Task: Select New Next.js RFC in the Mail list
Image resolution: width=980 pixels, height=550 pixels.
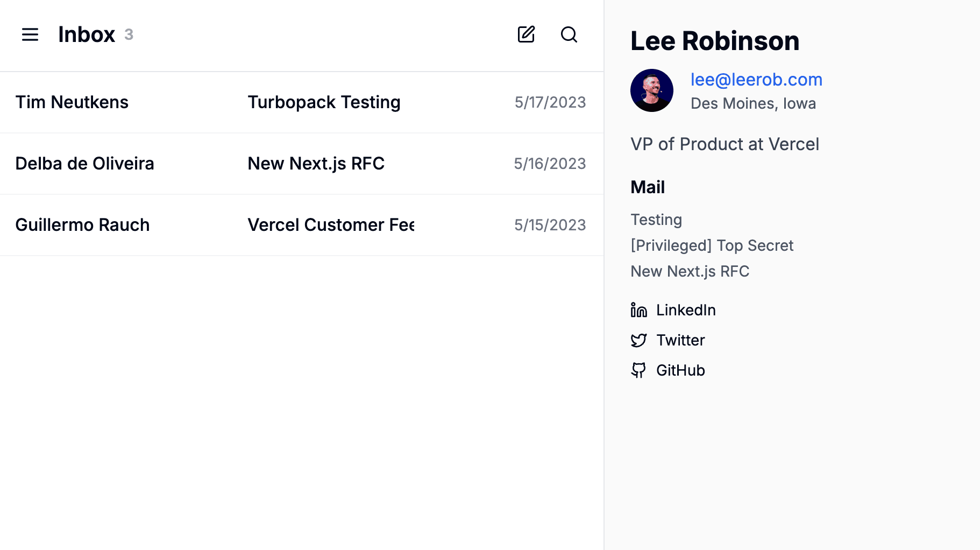Action: click(690, 271)
